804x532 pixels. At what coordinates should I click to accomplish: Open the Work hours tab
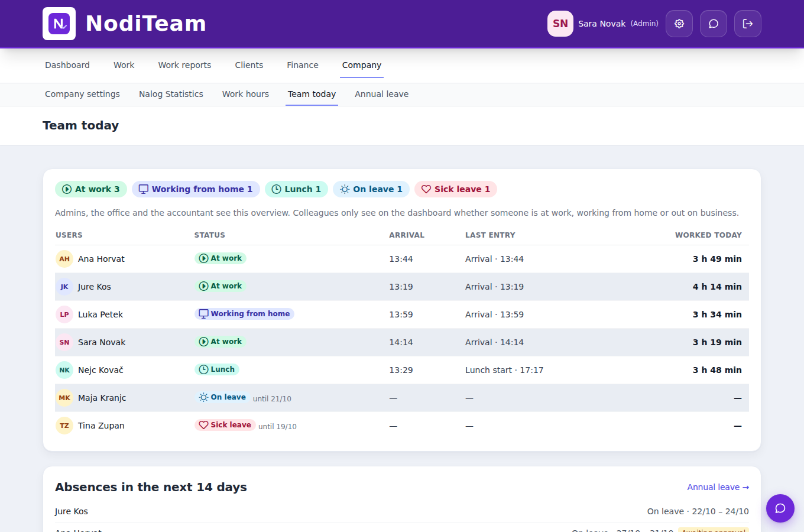point(245,94)
